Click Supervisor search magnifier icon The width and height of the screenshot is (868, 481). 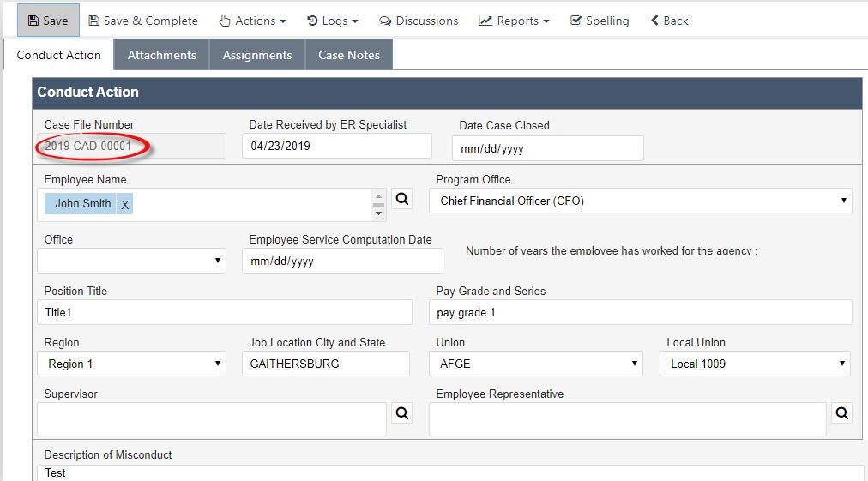[402, 413]
